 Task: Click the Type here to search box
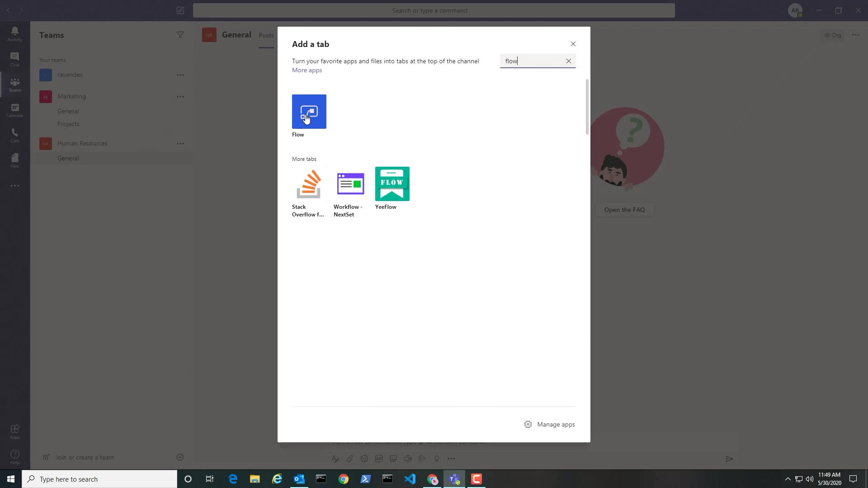coord(99,479)
